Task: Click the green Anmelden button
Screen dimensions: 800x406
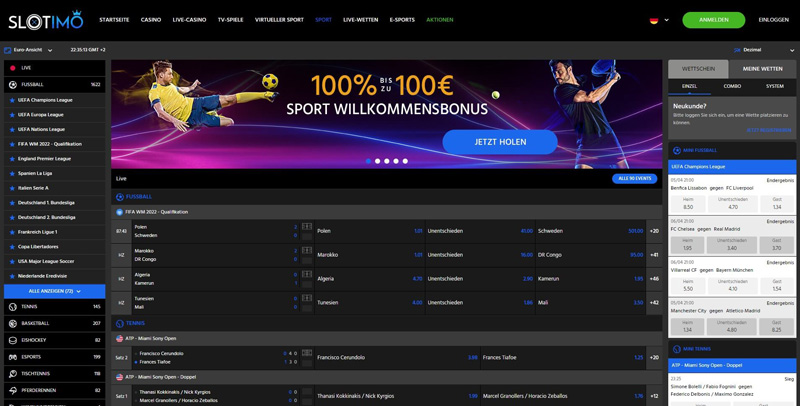Action: [713, 20]
